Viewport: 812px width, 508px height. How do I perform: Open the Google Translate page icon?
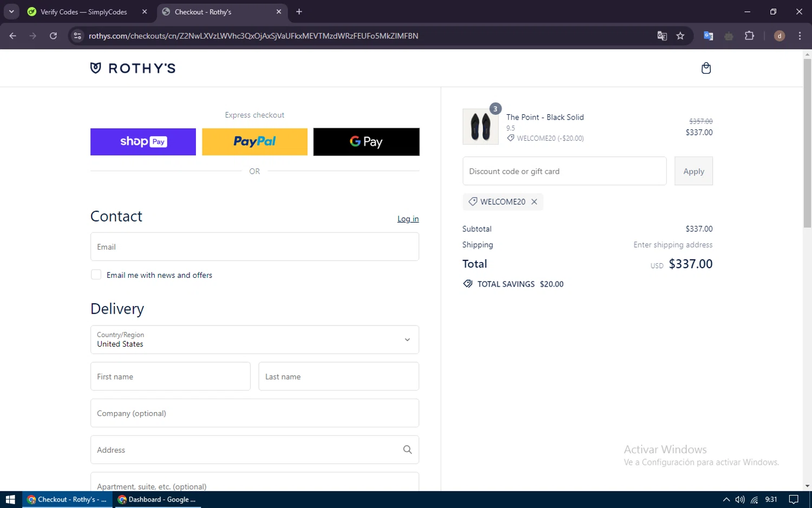(x=662, y=36)
